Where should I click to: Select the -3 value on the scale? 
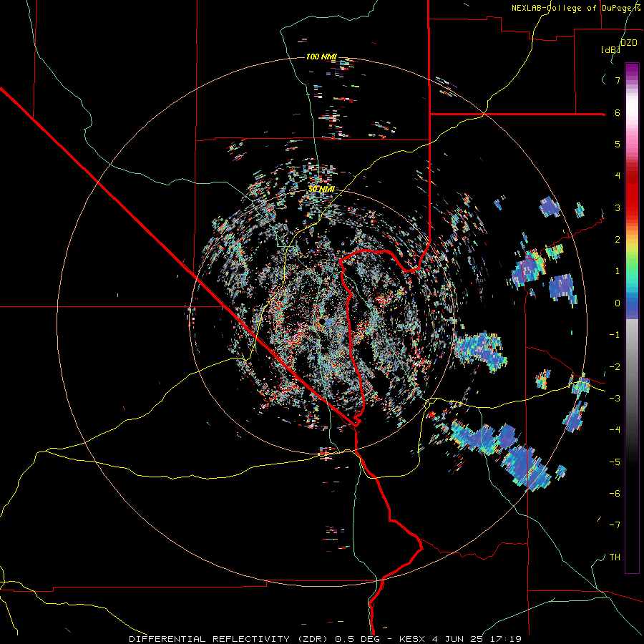coord(615,399)
